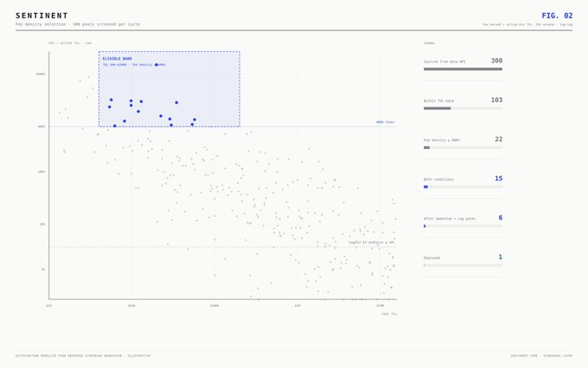Image resolution: width=588 pixels, height=368 pixels.
Task: Click the blue value 6
Action: pyautogui.click(x=501, y=217)
